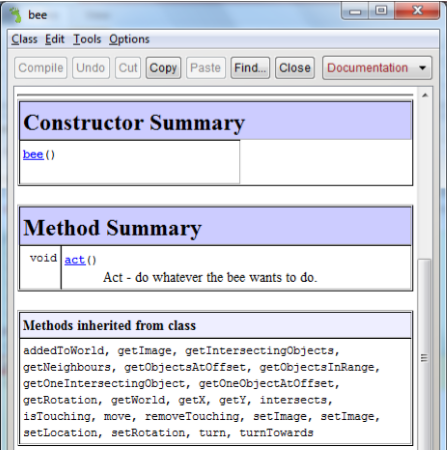Click the Cut toolbar button

pyautogui.click(x=128, y=68)
